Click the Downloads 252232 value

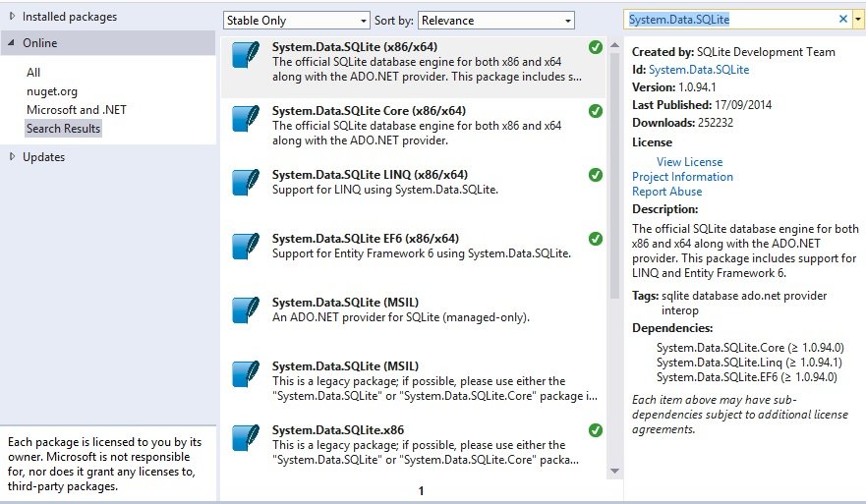[x=716, y=123]
